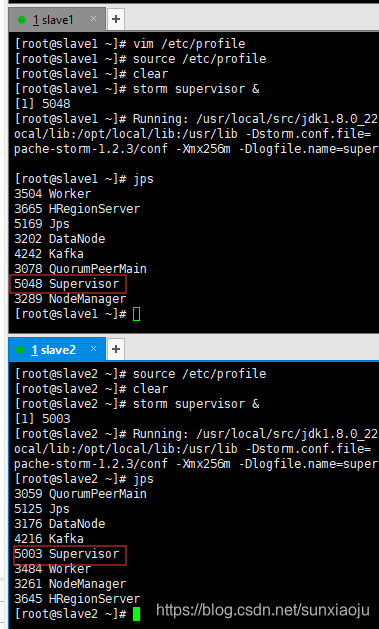This screenshot has width=379, height=629.
Task: Click '3289 NodeManager' in slave1 output
Action: tap(70, 299)
